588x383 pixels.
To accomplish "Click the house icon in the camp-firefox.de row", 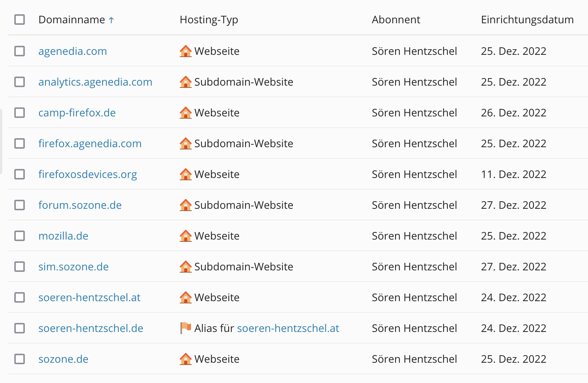I will point(186,113).
